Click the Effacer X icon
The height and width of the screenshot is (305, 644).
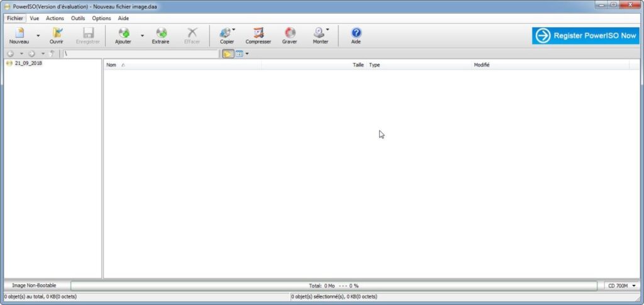pos(192,33)
